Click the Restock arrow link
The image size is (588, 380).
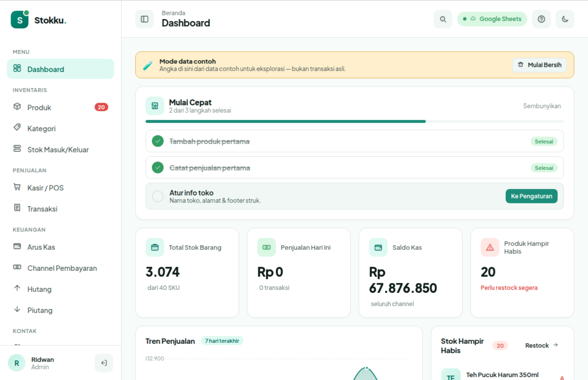click(x=541, y=345)
